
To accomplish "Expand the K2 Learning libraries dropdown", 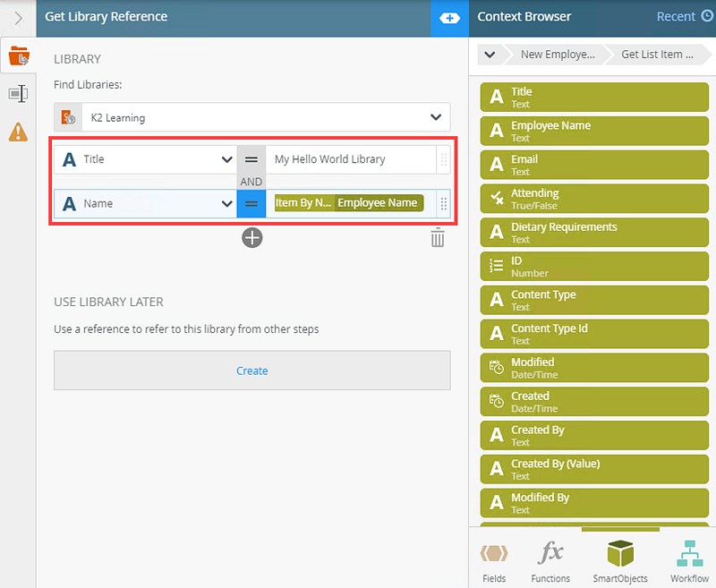I will click(x=436, y=117).
